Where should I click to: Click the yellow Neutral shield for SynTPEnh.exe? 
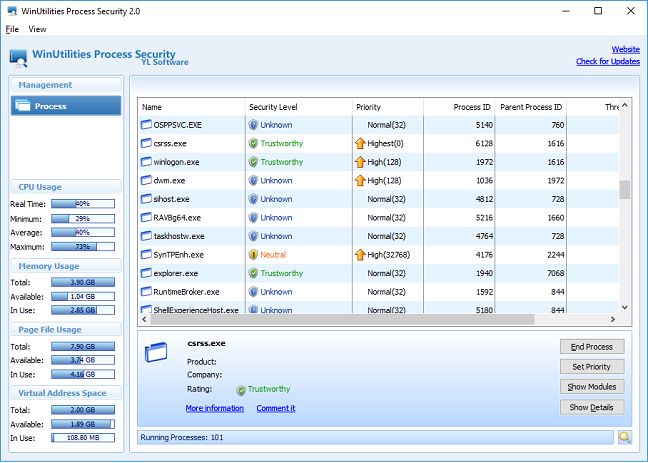(253, 255)
